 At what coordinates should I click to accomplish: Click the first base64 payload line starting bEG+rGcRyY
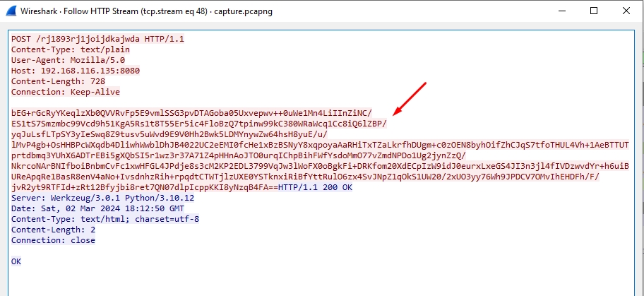click(x=191, y=113)
